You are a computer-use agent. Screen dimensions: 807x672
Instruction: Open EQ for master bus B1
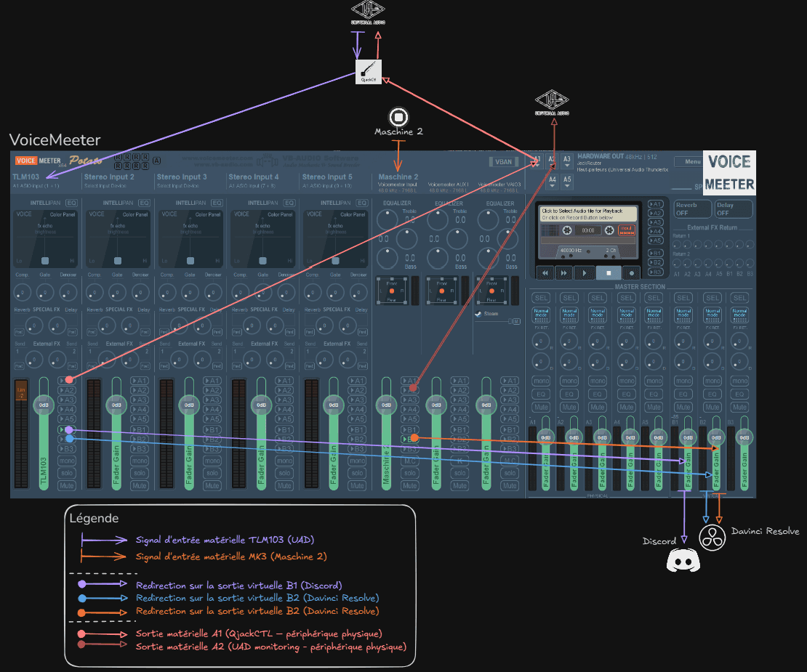point(683,394)
